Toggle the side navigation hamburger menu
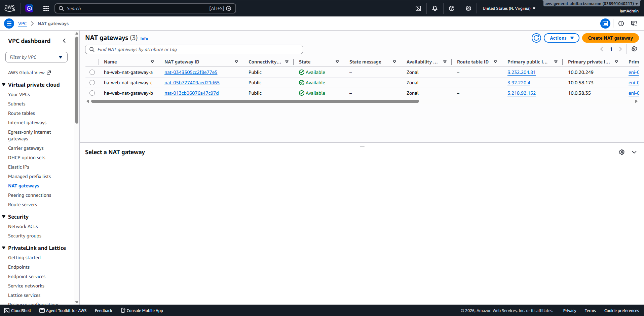The height and width of the screenshot is (316, 644). coord(9,24)
